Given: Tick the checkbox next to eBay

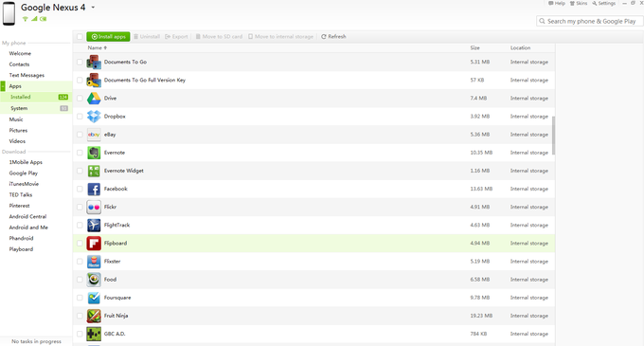Looking at the screenshot, I should click(x=80, y=135).
